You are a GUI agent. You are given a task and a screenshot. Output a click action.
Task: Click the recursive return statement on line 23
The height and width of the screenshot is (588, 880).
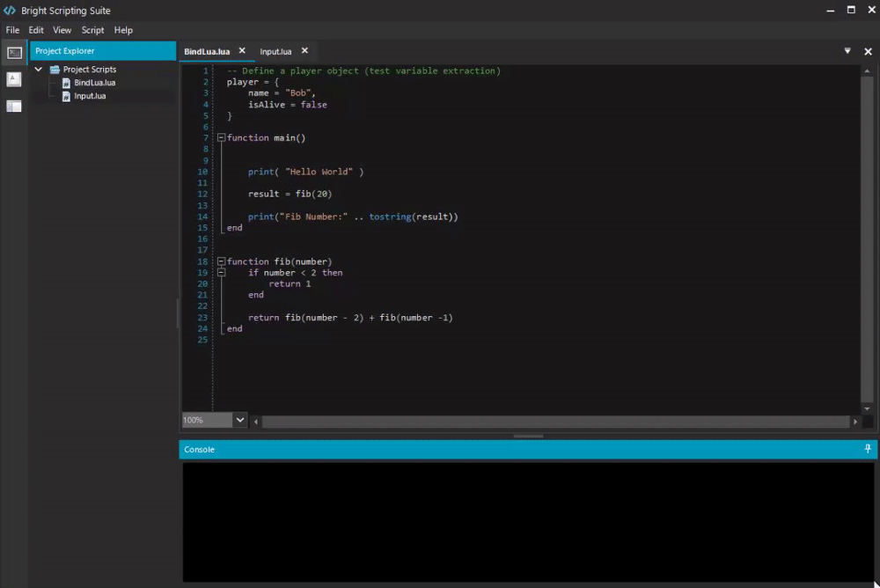[350, 318]
